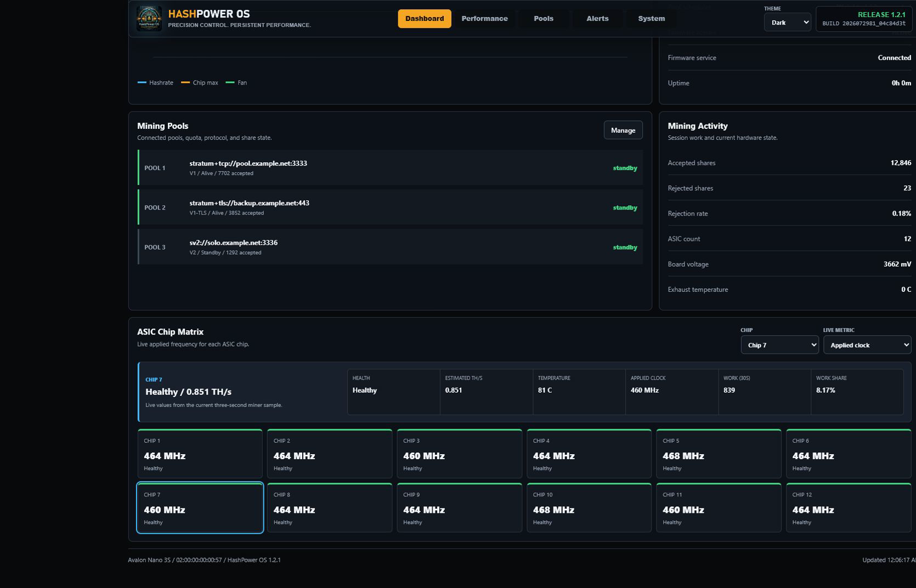Click Pool 1 standby status

pos(625,168)
